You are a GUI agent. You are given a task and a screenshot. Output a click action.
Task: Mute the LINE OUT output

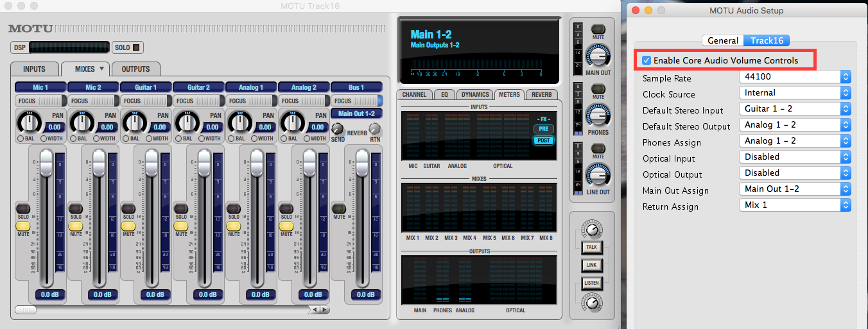[x=598, y=149]
